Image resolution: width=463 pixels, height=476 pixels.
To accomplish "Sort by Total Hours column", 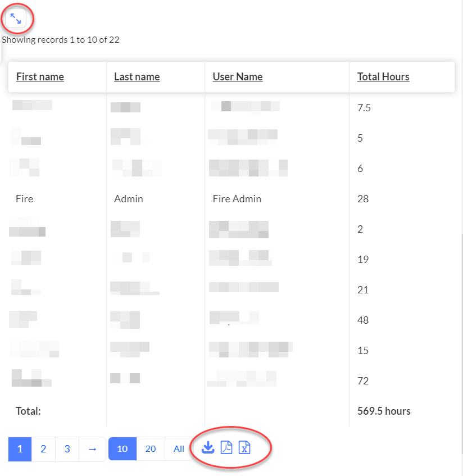I will (383, 77).
